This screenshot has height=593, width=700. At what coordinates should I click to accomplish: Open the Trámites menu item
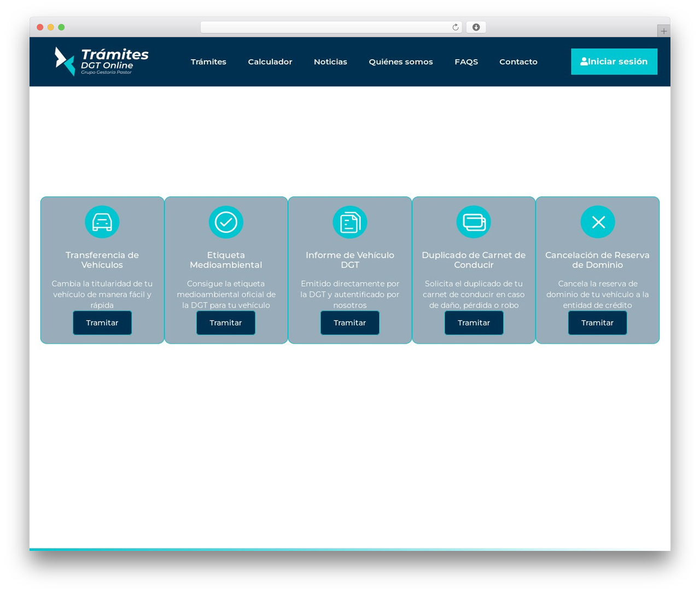208,62
